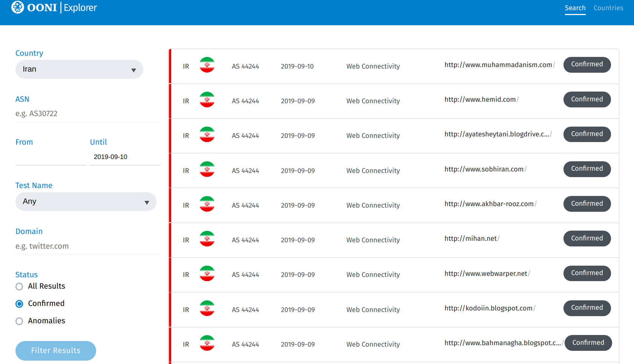Open the Country dropdown showing Iran
The width and height of the screenshot is (634, 364).
(x=79, y=69)
